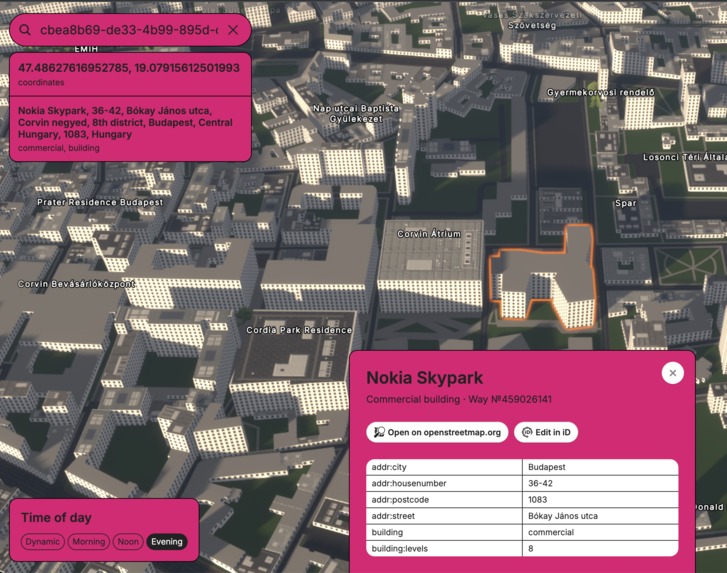Image resolution: width=727 pixels, height=573 pixels.
Task: Click the search magnifier icon
Action: point(25,30)
